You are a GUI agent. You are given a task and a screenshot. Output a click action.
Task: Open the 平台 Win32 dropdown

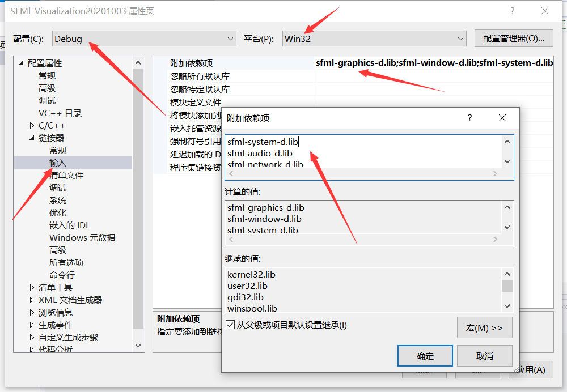point(374,39)
